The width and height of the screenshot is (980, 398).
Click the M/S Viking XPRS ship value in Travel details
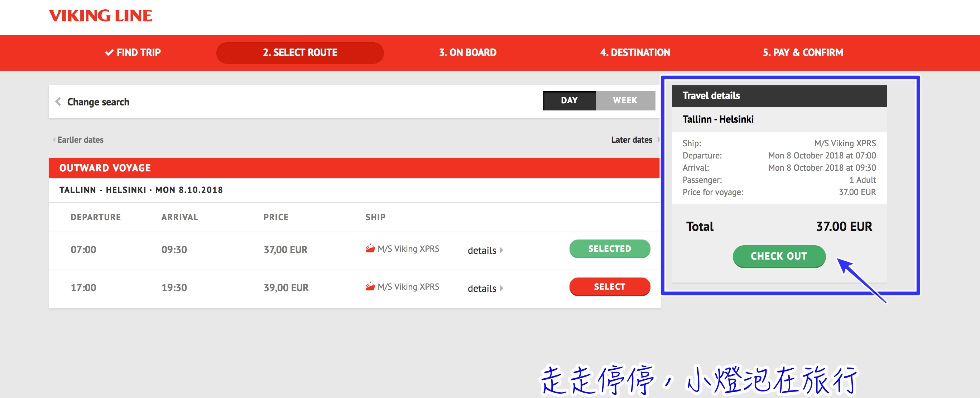pyautogui.click(x=845, y=143)
